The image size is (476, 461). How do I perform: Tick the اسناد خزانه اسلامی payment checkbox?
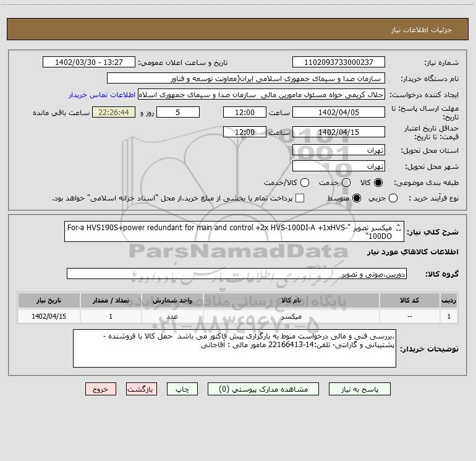click(300, 198)
